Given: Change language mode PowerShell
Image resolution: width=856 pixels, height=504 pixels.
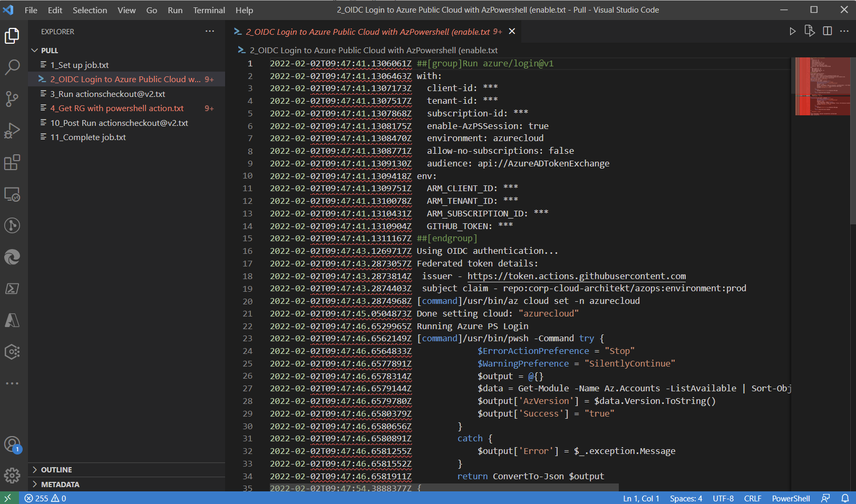Looking at the screenshot, I should click(x=791, y=498).
